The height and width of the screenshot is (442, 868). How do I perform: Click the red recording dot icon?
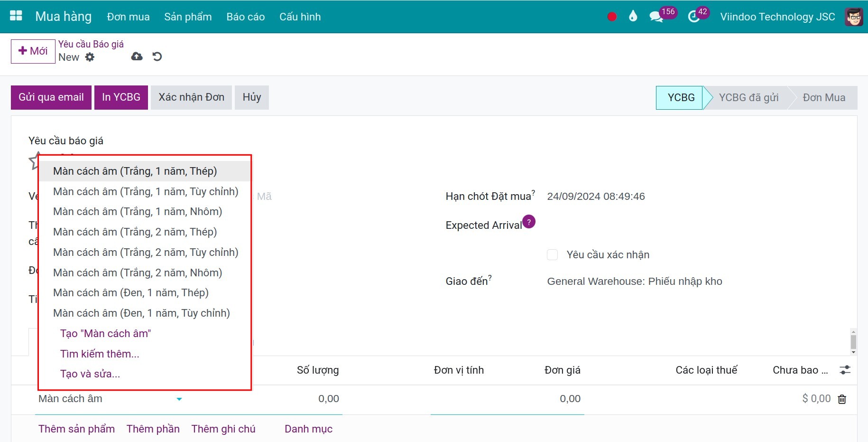point(612,17)
